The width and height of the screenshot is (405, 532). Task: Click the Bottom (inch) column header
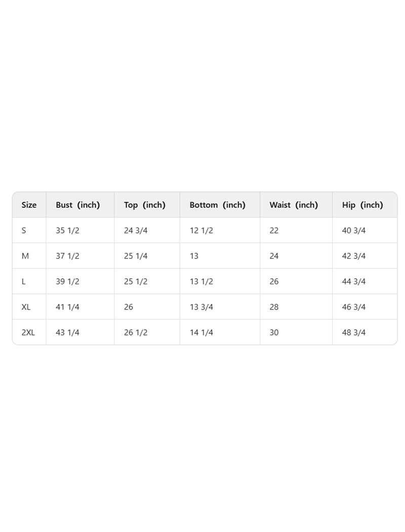pos(217,205)
